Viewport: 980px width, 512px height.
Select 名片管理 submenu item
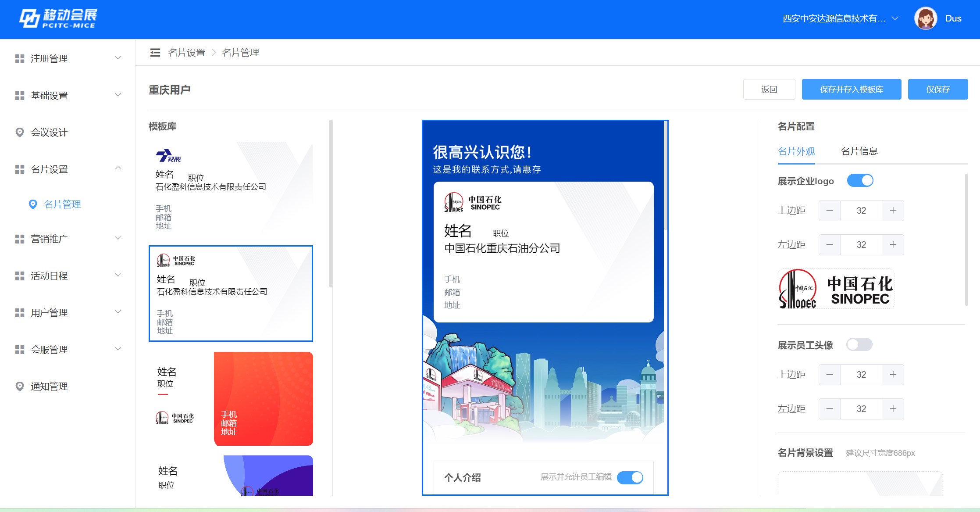tap(68, 204)
